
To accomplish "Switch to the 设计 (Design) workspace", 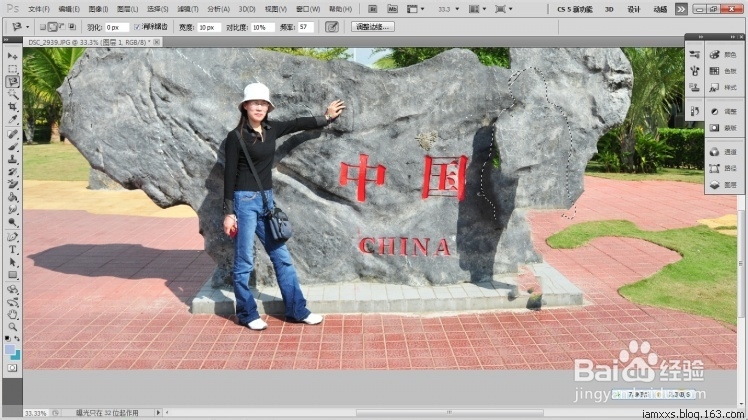I will 634,9.
